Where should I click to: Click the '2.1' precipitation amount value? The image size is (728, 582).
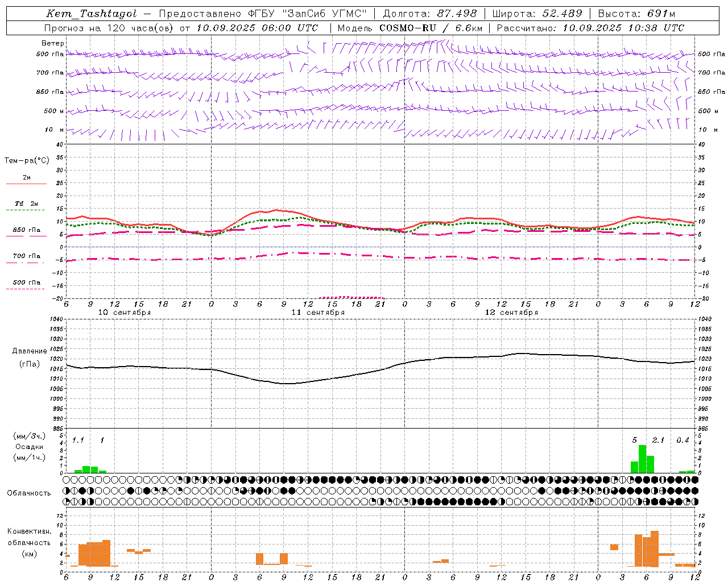coord(658,440)
